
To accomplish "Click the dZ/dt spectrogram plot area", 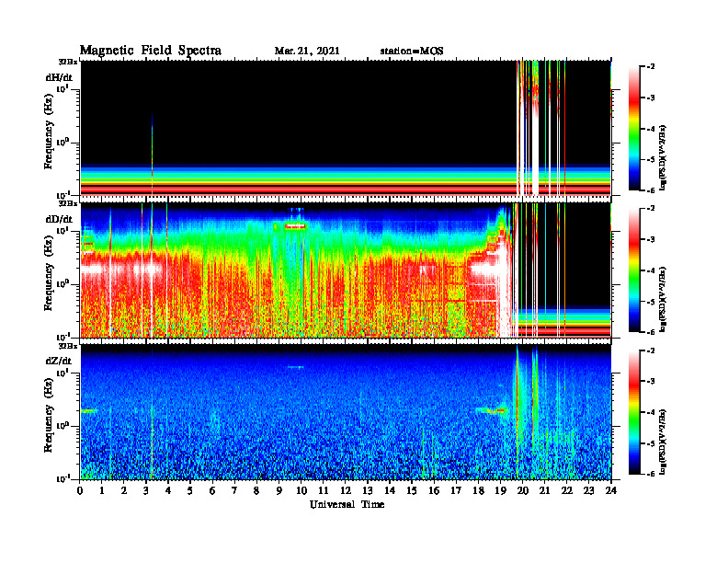I will coord(346,412).
